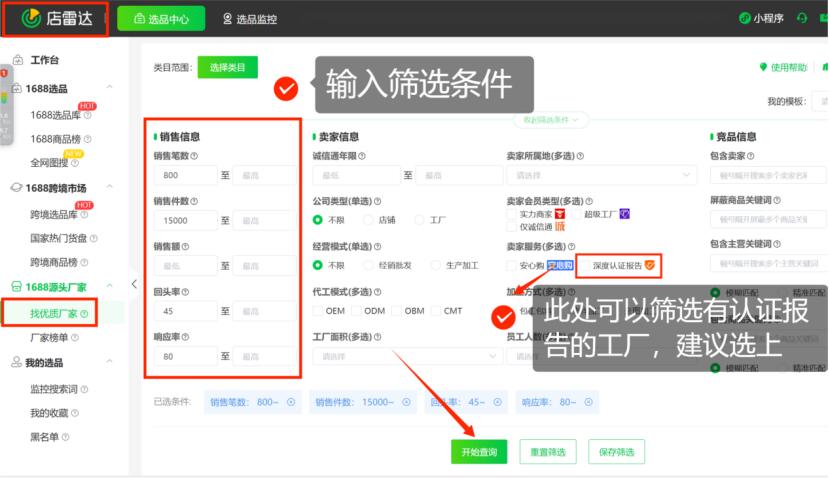The width and height of the screenshot is (829, 478).
Task: Click the 选择类目 button
Action: (228, 67)
